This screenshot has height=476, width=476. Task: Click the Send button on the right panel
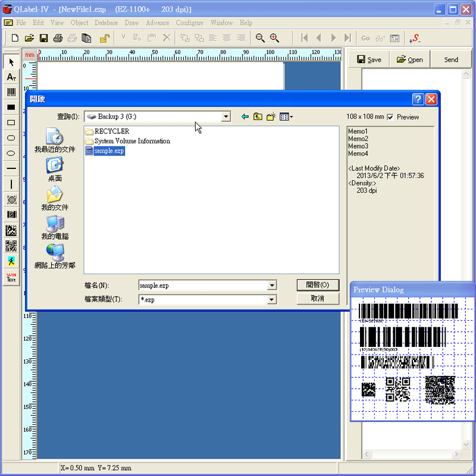pos(451,59)
